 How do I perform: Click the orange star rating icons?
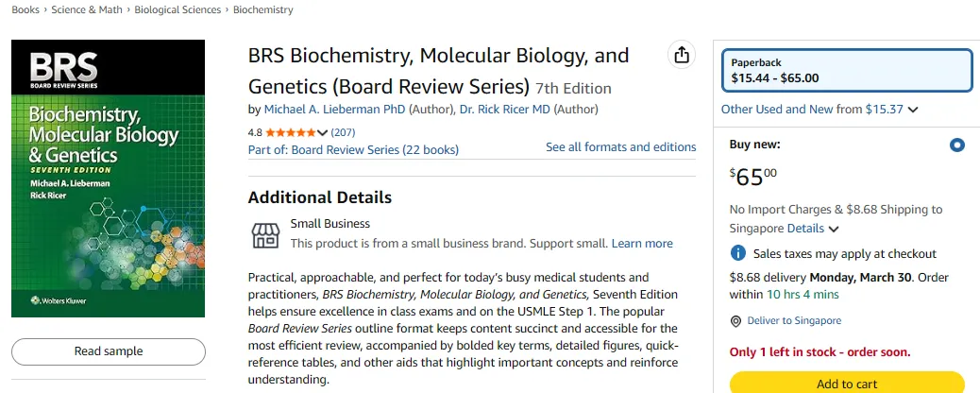click(x=296, y=132)
